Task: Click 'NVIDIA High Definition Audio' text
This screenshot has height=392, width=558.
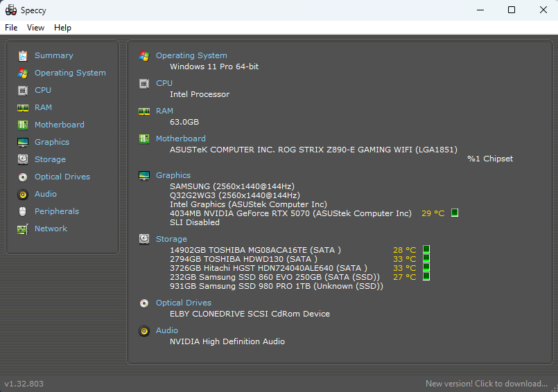Action: 227,341
